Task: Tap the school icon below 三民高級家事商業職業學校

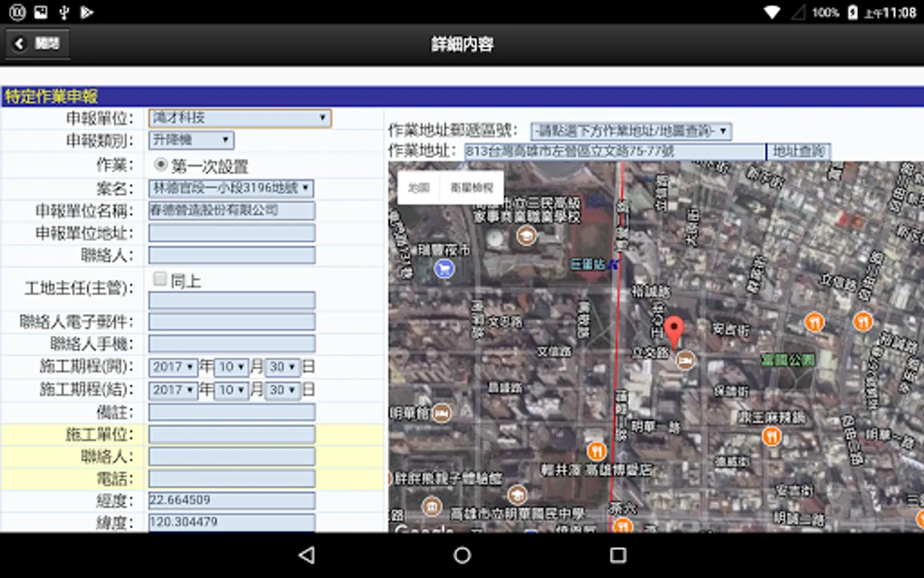Action: [526, 236]
